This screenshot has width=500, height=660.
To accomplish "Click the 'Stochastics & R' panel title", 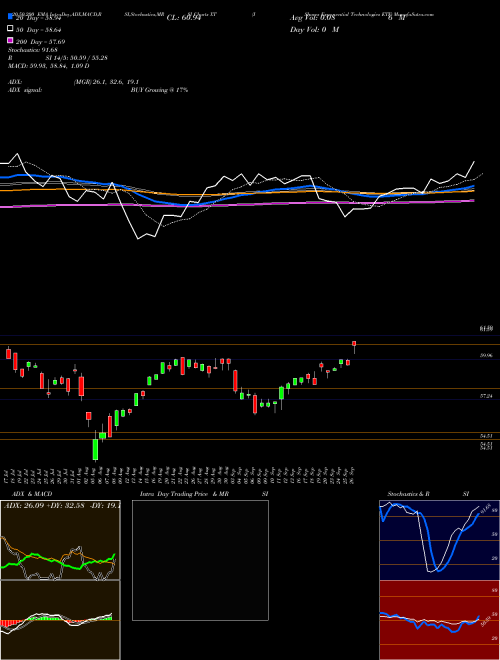I will click(x=409, y=494).
